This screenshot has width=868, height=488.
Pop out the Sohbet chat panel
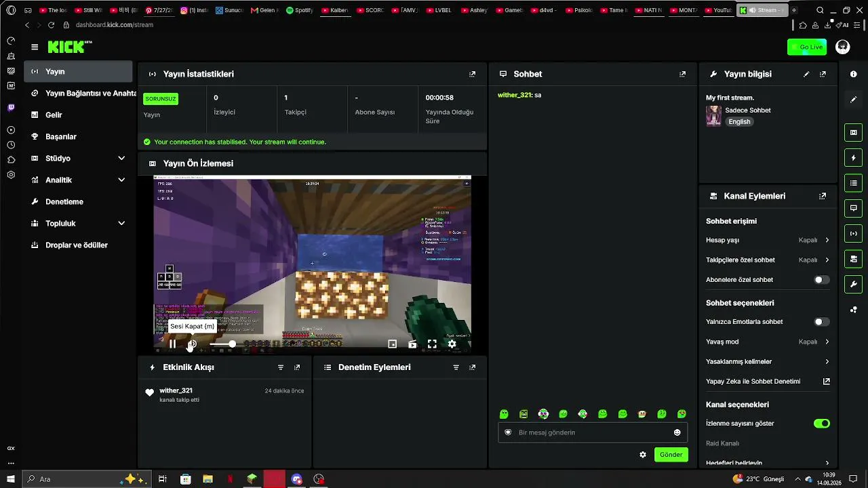tap(682, 74)
